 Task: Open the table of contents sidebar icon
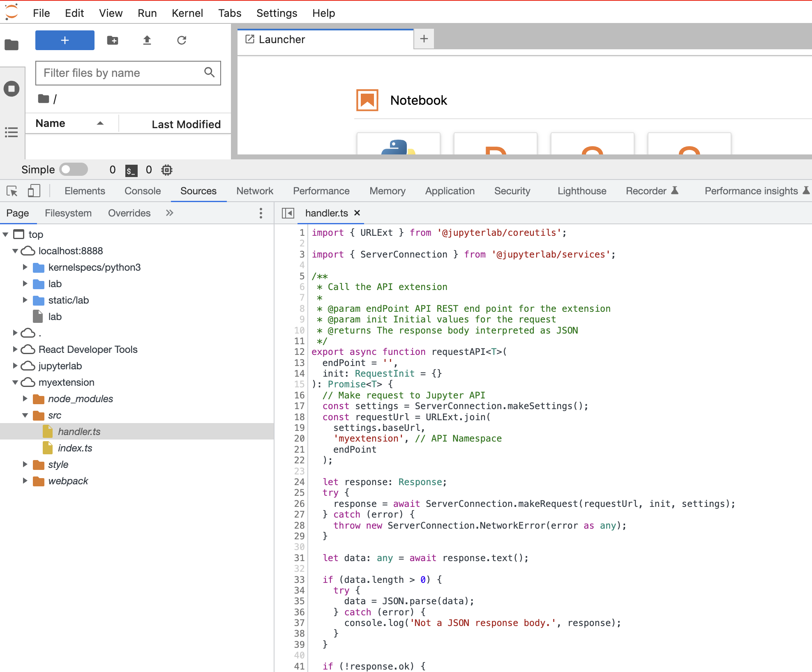[12, 132]
